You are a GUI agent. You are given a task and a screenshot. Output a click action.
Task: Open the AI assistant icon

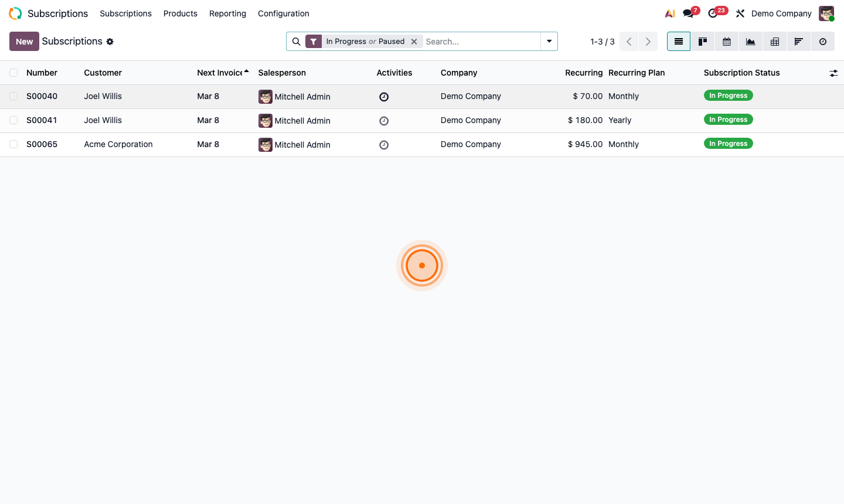pyautogui.click(x=670, y=13)
